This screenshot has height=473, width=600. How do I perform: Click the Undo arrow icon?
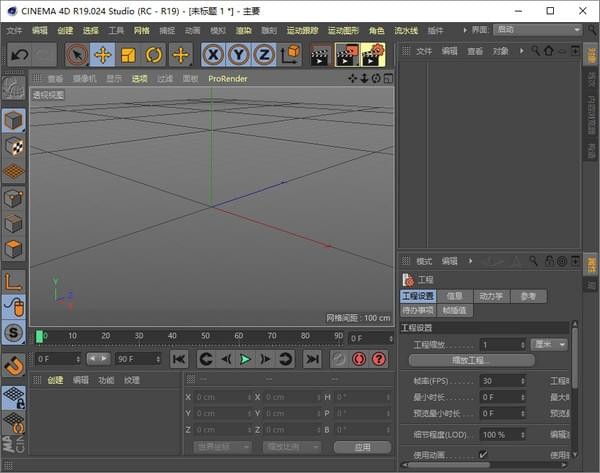[x=18, y=54]
